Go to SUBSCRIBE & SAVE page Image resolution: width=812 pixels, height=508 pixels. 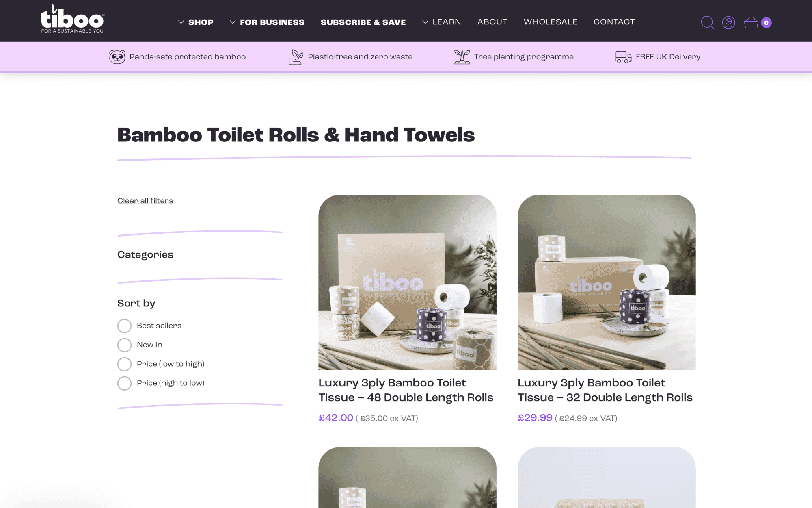(x=363, y=22)
